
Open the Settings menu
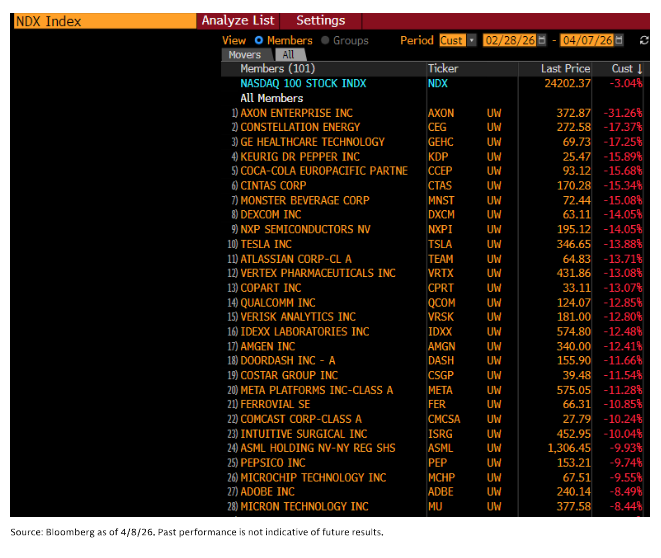coord(320,20)
